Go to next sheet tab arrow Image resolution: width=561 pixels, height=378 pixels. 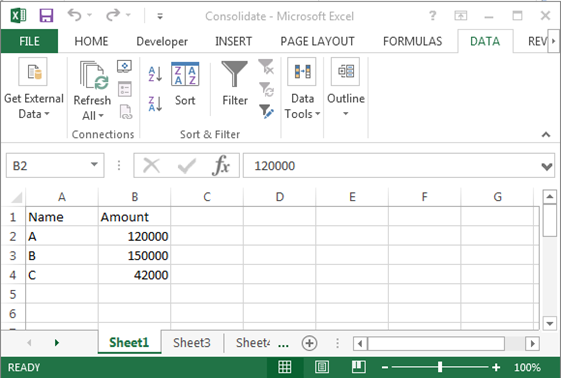pyautogui.click(x=56, y=343)
